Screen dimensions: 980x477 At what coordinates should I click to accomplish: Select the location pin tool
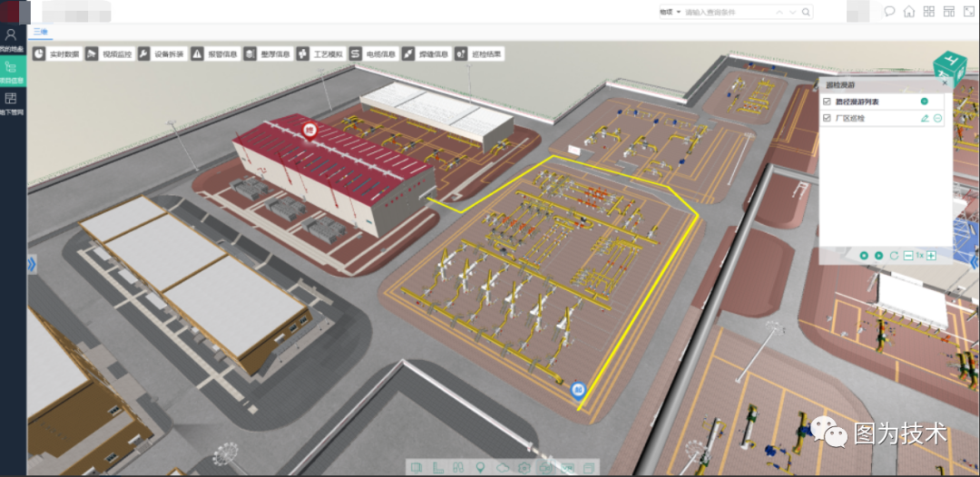(x=481, y=468)
